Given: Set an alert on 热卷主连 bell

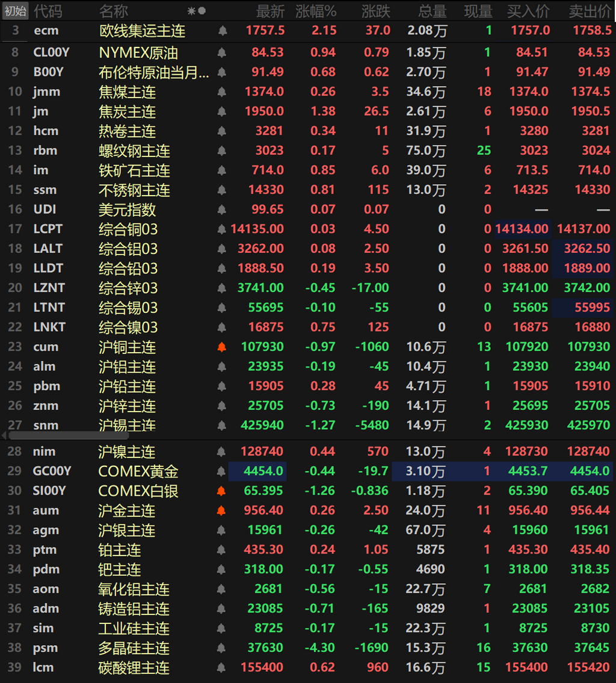Looking at the screenshot, I should click(221, 131).
